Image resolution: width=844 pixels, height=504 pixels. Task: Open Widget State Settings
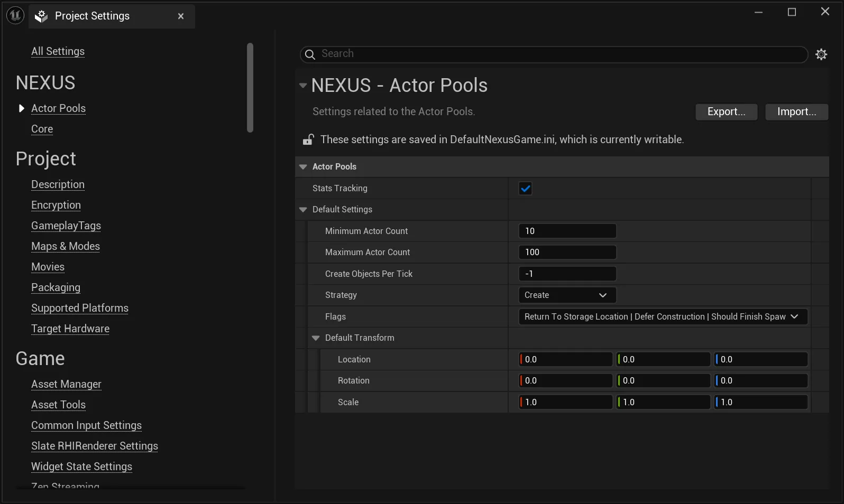point(81,466)
